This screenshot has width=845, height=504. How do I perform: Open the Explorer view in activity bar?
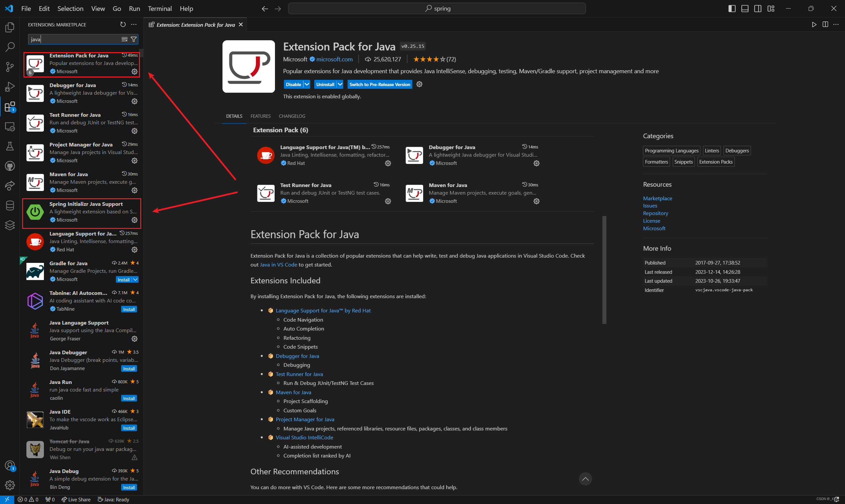coord(10,27)
